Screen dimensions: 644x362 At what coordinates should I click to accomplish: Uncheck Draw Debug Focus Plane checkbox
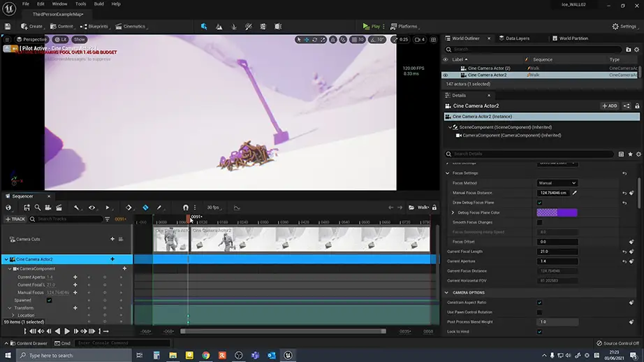click(x=539, y=203)
